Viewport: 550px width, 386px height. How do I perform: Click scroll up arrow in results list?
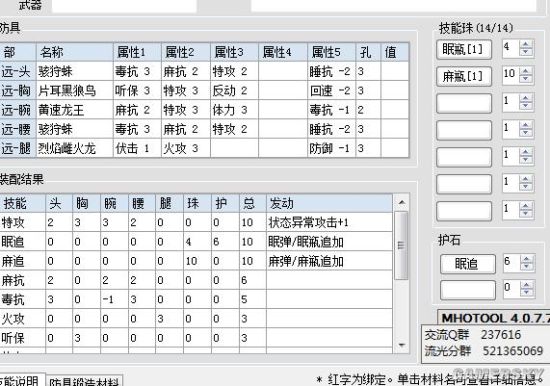(x=402, y=202)
